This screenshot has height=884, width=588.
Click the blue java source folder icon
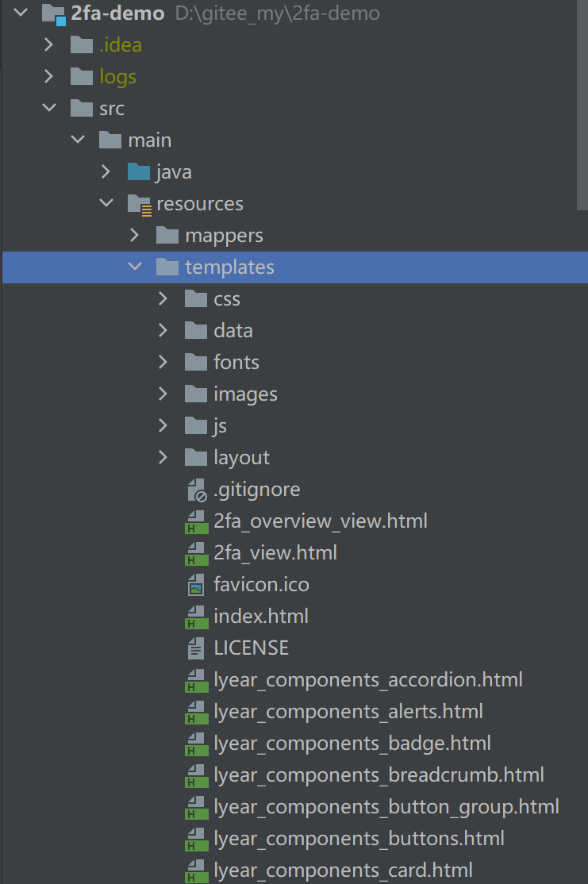(139, 172)
